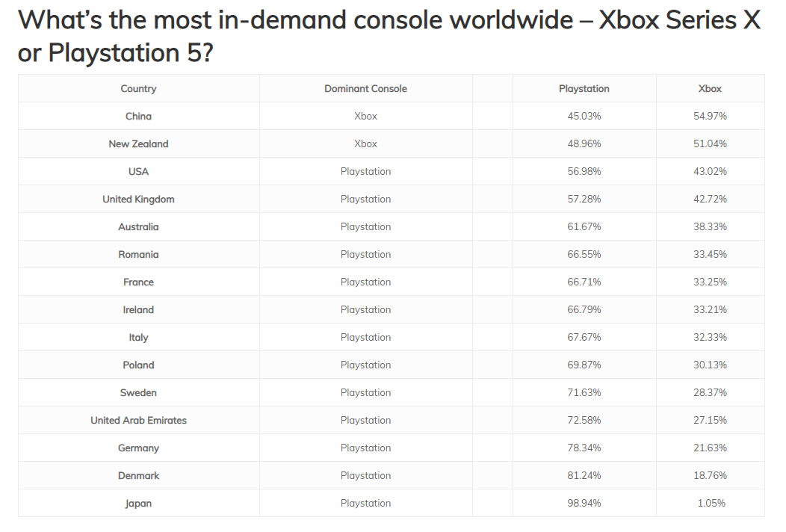The image size is (786, 532).
Task: Click the Dominant Console column header
Action: [x=365, y=88]
